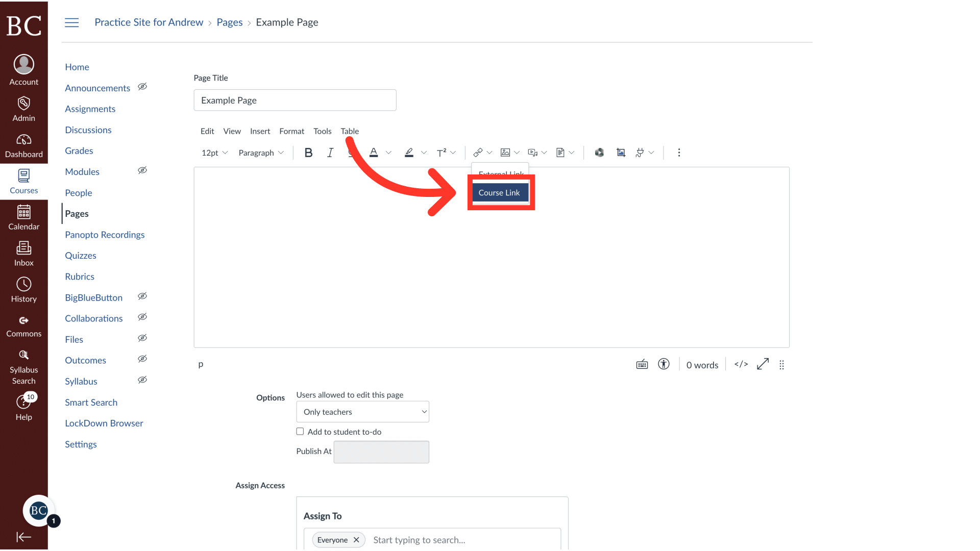Open the Paragraph style dropdown
The width and height of the screenshot is (980, 551).
coord(261,152)
